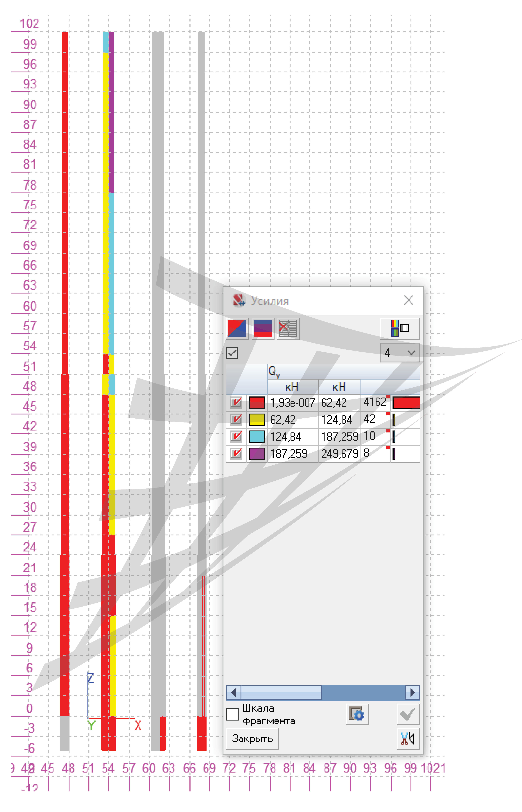Image resolution: width=522 pixels, height=812 pixels.
Task: Click the count cell 8 in purple row
Action: (x=376, y=453)
